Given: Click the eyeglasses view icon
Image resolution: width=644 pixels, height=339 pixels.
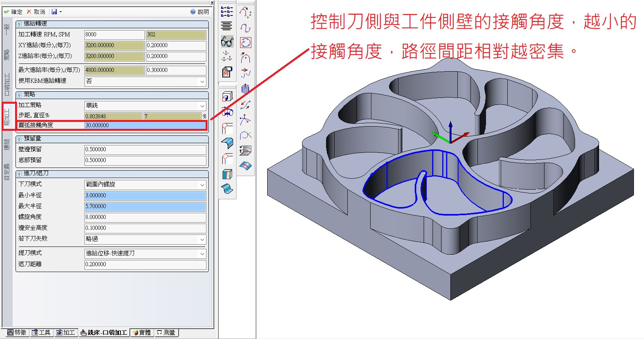Looking at the screenshot, I should [227, 42].
